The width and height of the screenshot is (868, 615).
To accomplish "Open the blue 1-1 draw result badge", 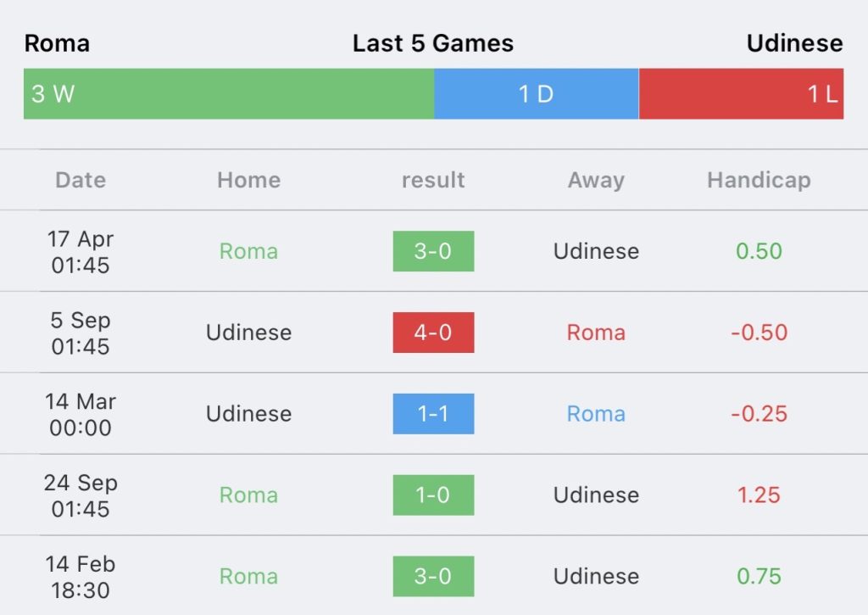I will 433,414.
